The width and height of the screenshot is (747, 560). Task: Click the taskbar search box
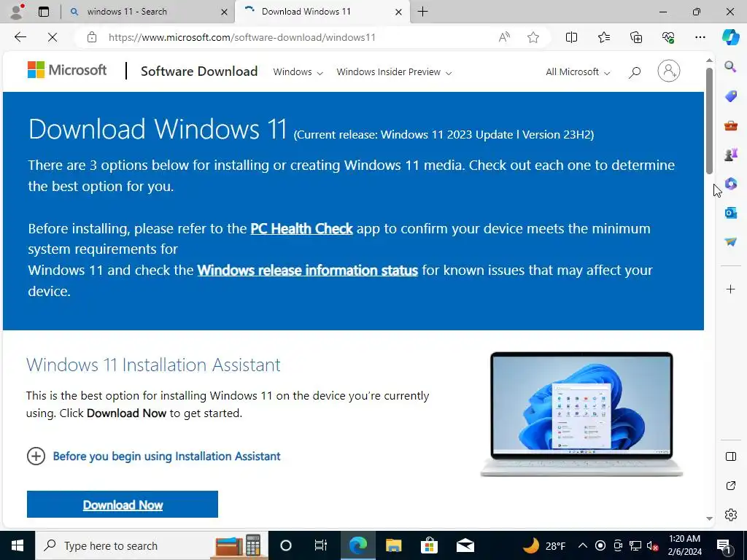(x=152, y=545)
